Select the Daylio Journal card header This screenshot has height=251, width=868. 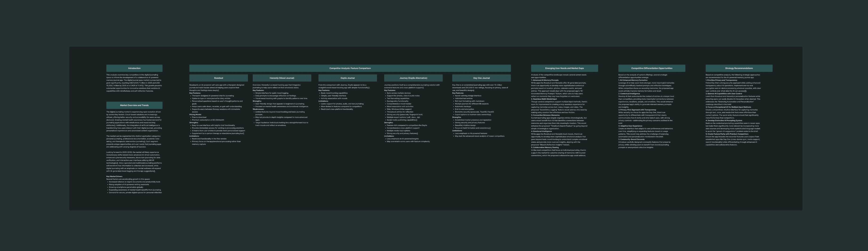[347, 78]
